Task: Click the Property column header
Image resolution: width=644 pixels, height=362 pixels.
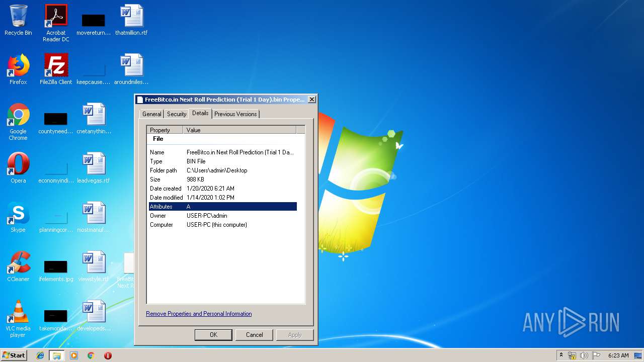Action: pos(165,130)
